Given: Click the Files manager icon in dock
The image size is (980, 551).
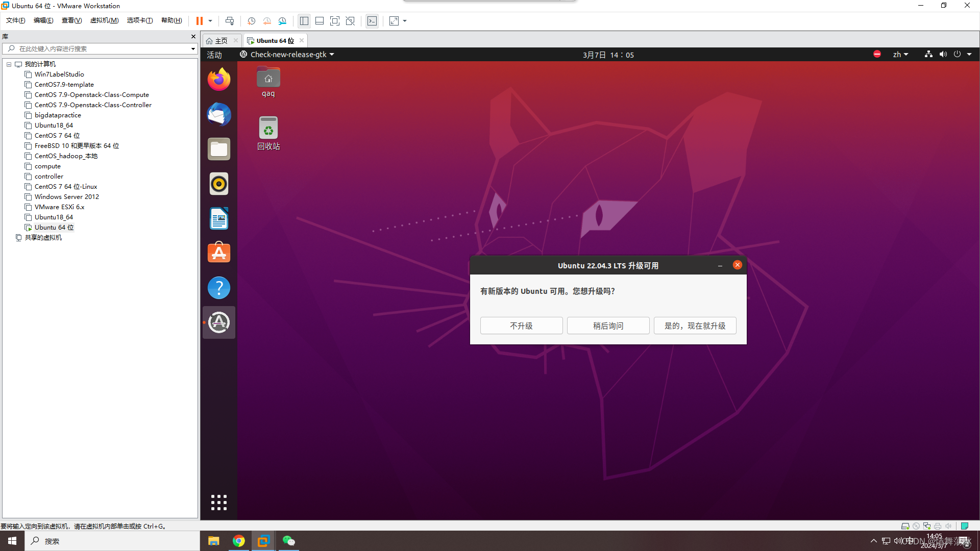Looking at the screenshot, I should click(x=218, y=148).
